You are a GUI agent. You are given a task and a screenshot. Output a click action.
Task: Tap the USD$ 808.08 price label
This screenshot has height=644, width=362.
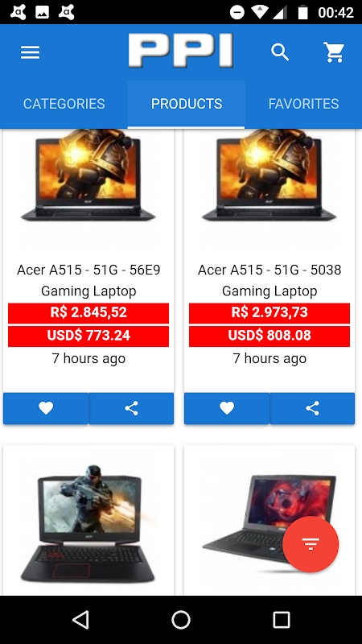(x=269, y=336)
